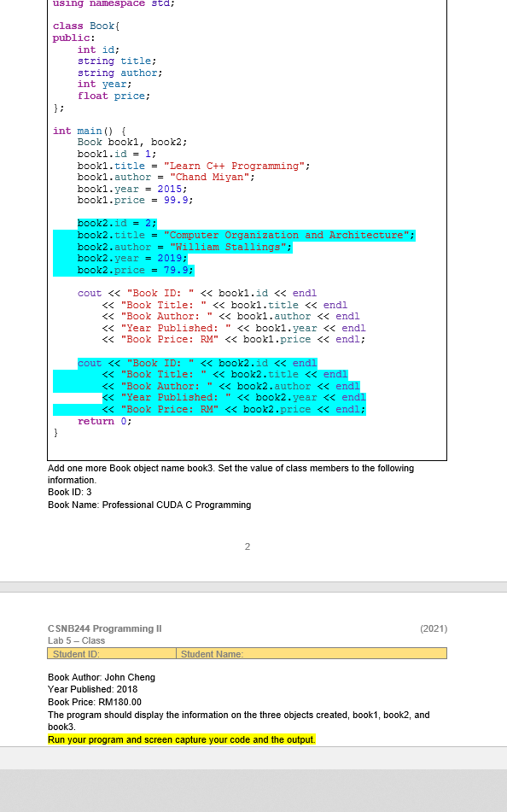
Task: Click 'The program should display' sentence
Action: pyautogui.click(x=239, y=721)
